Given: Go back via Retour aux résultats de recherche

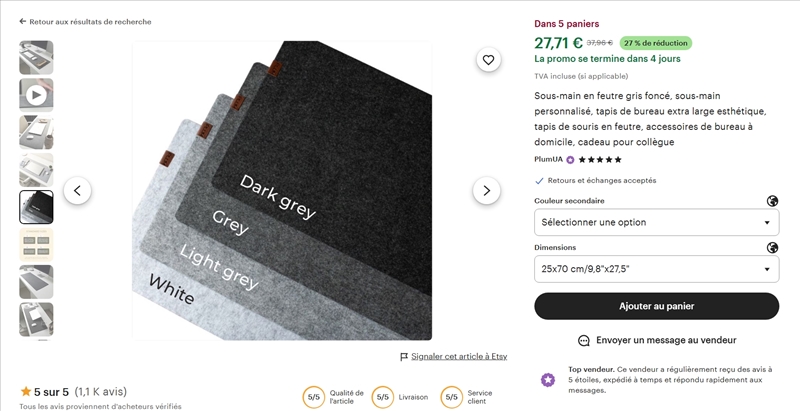Looking at the screenshot, I should click(x=85, y=22).
